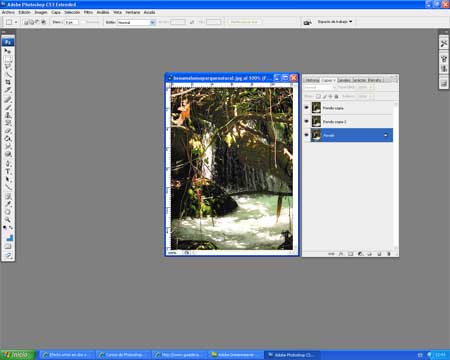450x360 pixels.
Task: Hide the Fondo copia 2 layer
Action: 307,122
